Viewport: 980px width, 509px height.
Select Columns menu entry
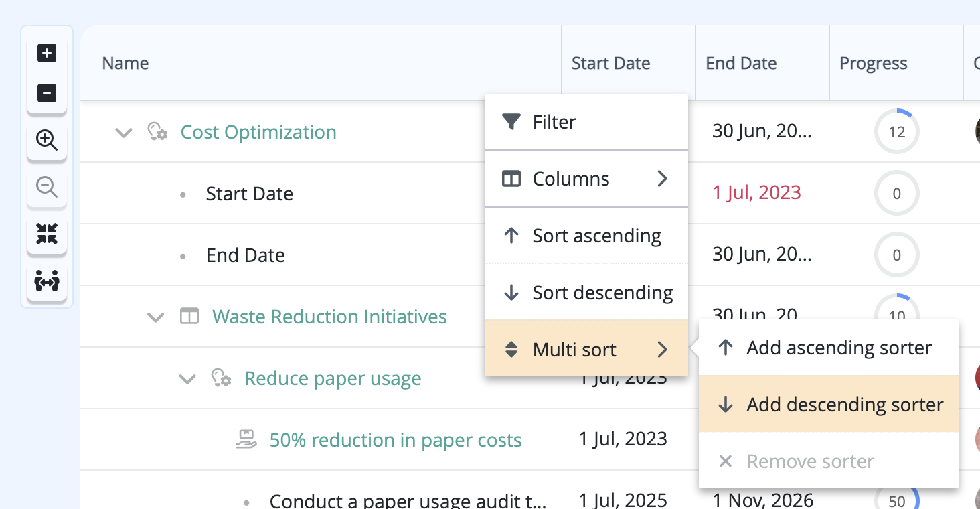pyautogui.click(x=586, y=179)
